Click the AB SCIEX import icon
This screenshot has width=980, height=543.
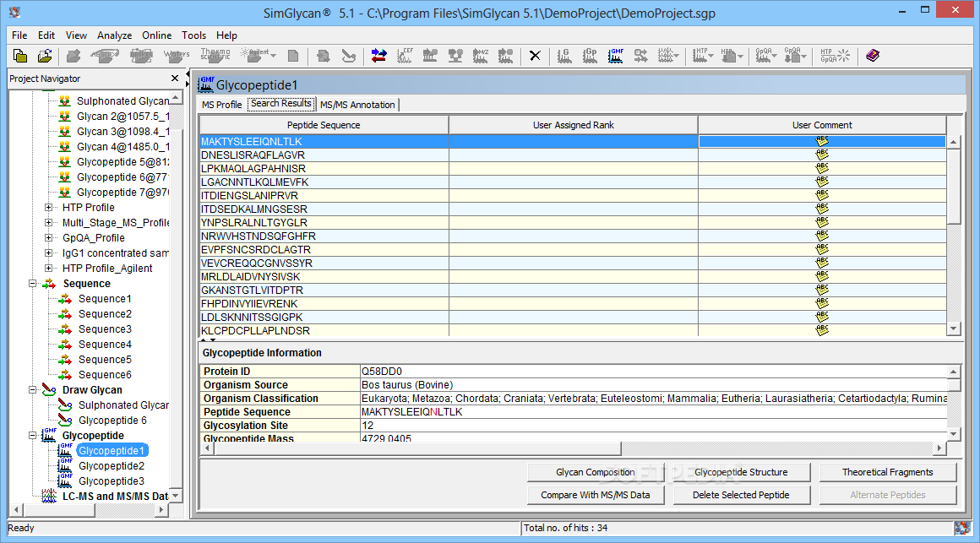(104, 57)
